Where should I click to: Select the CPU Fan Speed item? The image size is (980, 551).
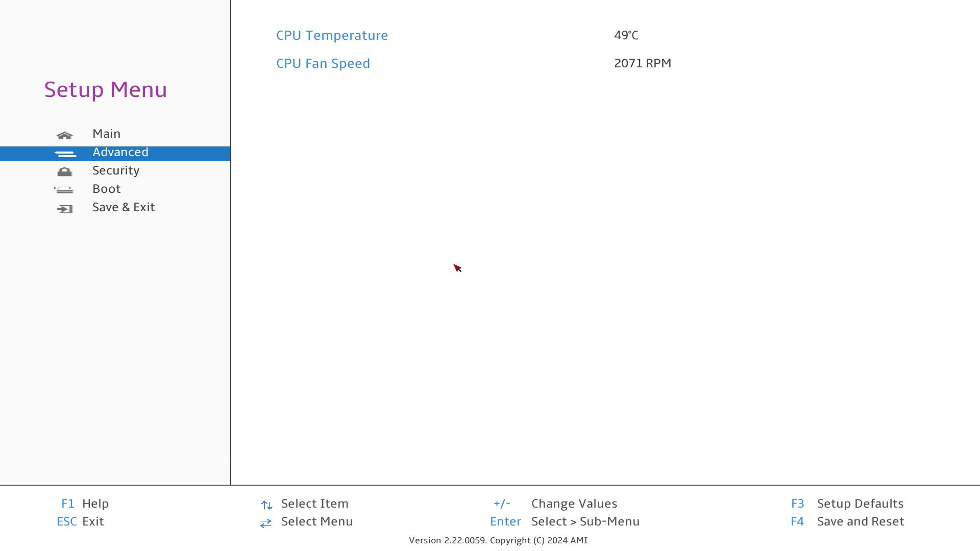click(x=323, y=63)
